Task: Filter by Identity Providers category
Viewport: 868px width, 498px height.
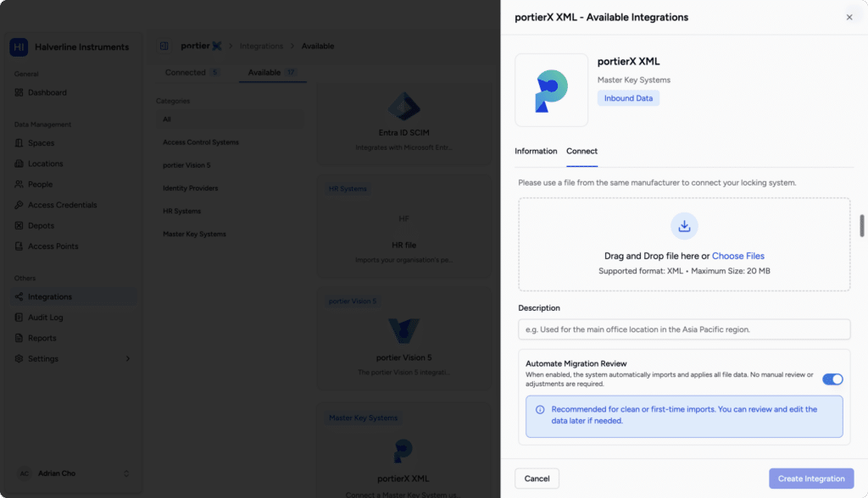Action: click(230, 188)
